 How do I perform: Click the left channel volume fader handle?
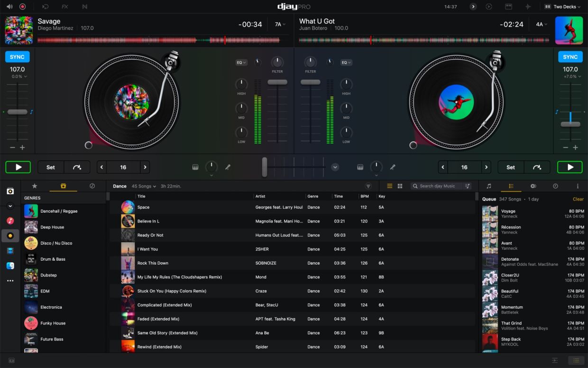277,82
